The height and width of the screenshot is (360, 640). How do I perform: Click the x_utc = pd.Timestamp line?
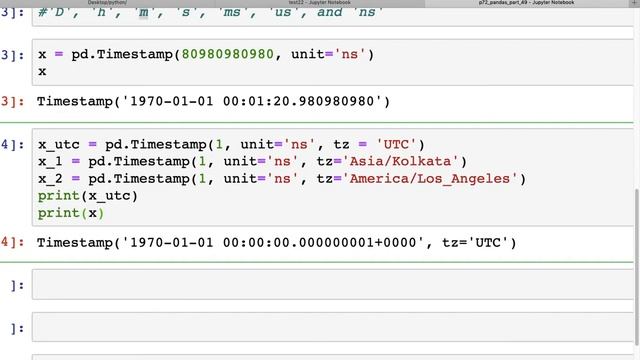[231, 144]
